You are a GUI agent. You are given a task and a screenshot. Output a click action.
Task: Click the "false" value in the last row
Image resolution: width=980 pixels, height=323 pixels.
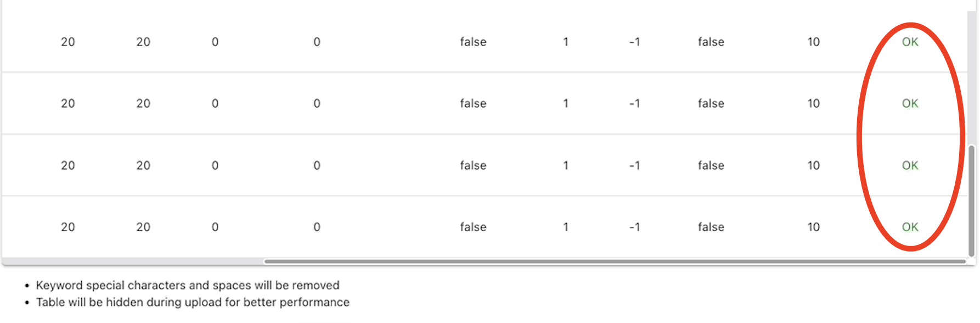[x=472, y=227]
